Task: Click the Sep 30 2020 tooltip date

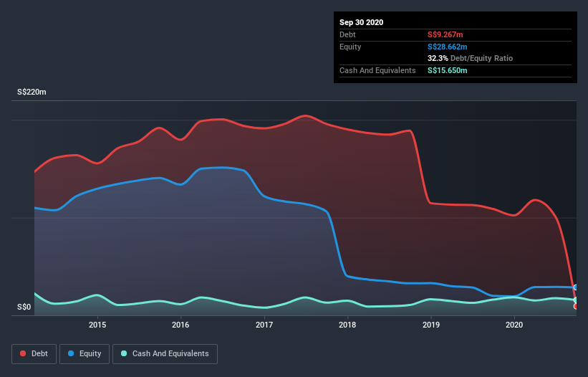Action: pyautogui.click(x=362, y=22)
